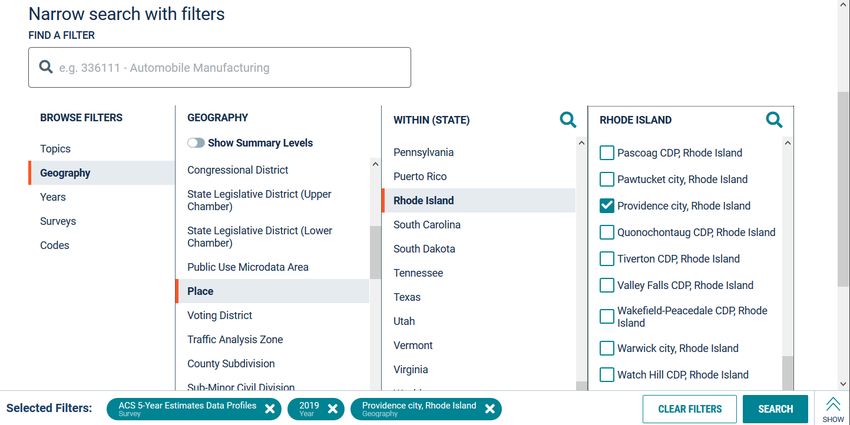Screen dimensions: 850x425
Task: Remove the Providence city geography filter chip
Action: pos(490,409)
